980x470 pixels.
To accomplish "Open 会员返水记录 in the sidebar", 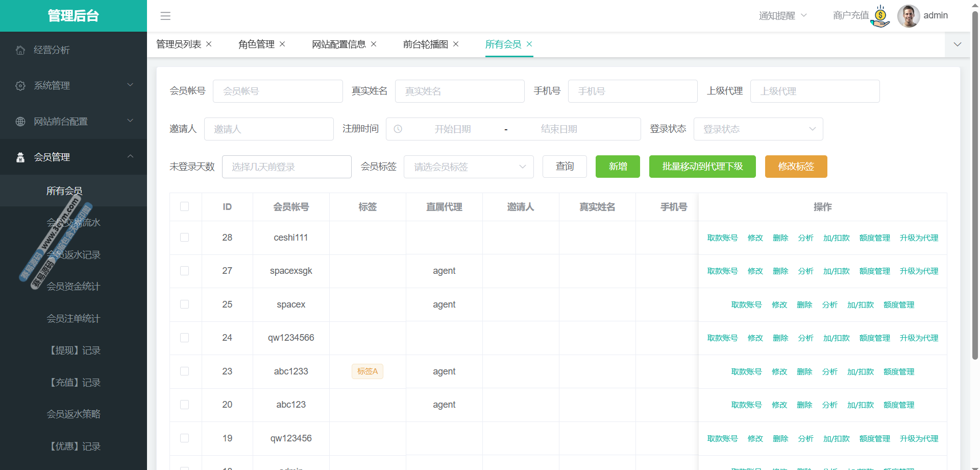I will pos(73,254).
